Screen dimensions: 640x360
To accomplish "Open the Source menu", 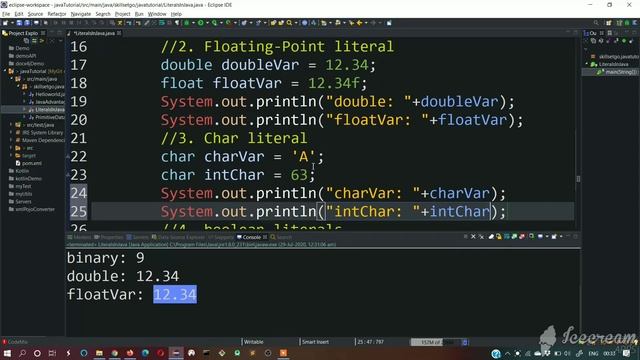I will (x=35, y=14).
